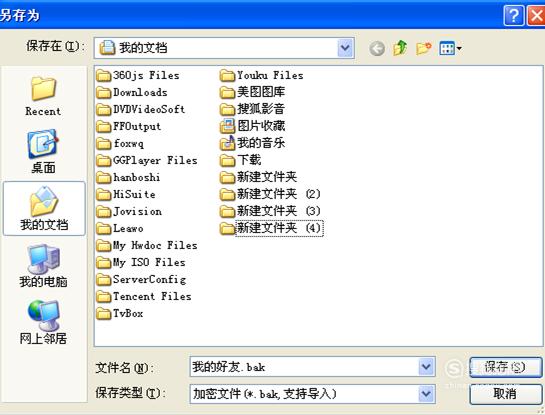Select the GGPlayer Files folder icon
The height and width of the screenshot is (415, 545).
[103, 161]
